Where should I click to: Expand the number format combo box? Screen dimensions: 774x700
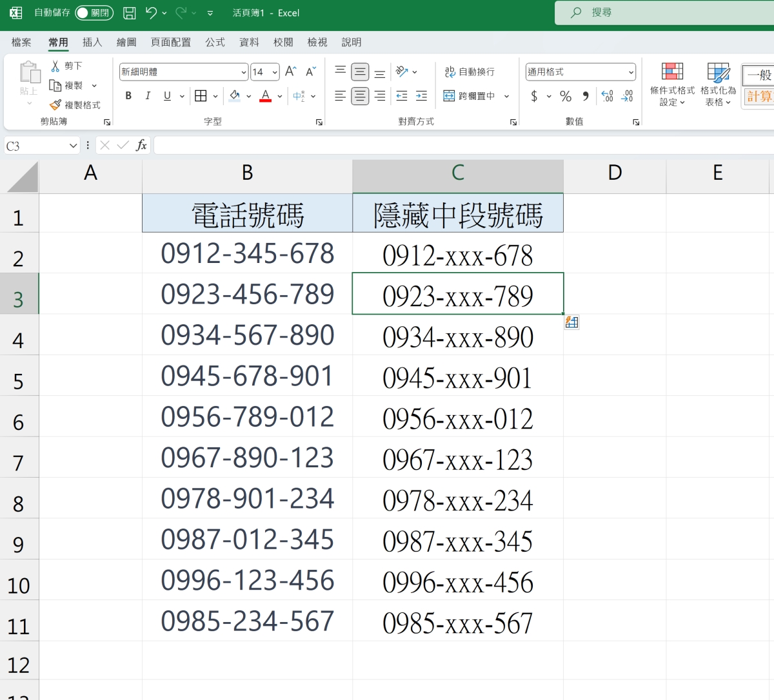(x=630, y=72)
